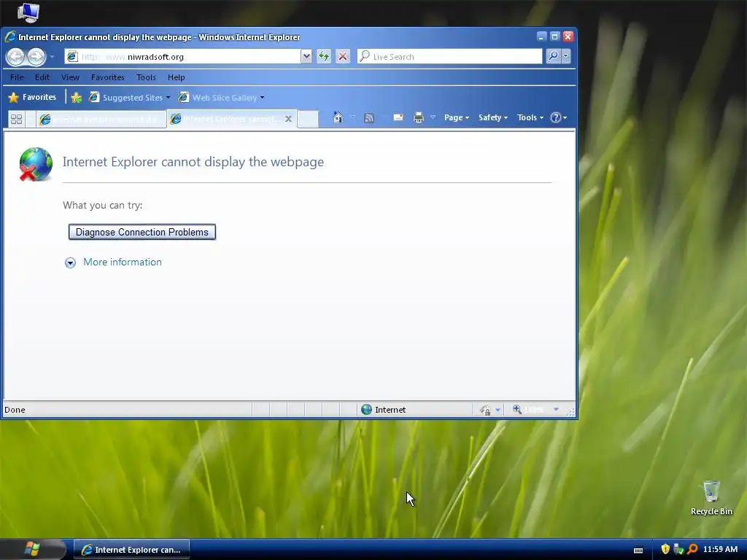
Task: Open the Tools command bar menu
Action: point(530,117)
